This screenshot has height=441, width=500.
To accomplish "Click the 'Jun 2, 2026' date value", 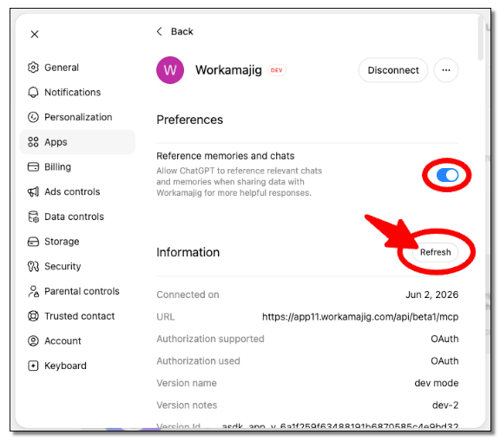I will (x=432, y=295).
